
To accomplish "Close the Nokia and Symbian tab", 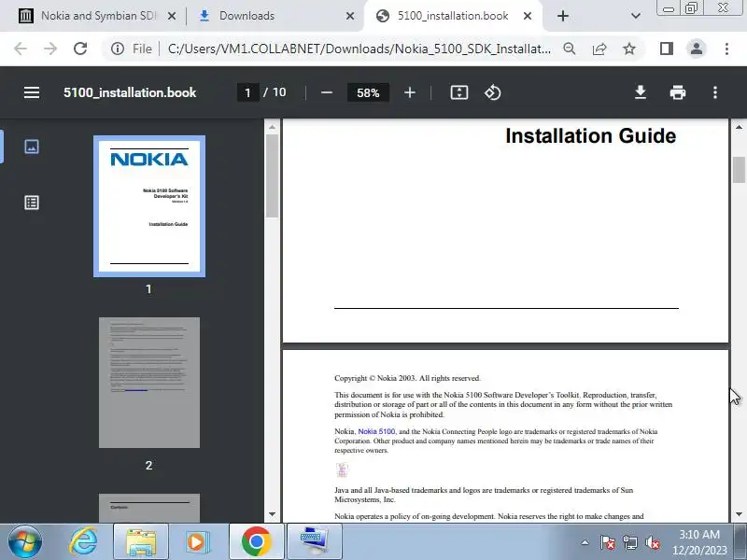I will 172,16.
